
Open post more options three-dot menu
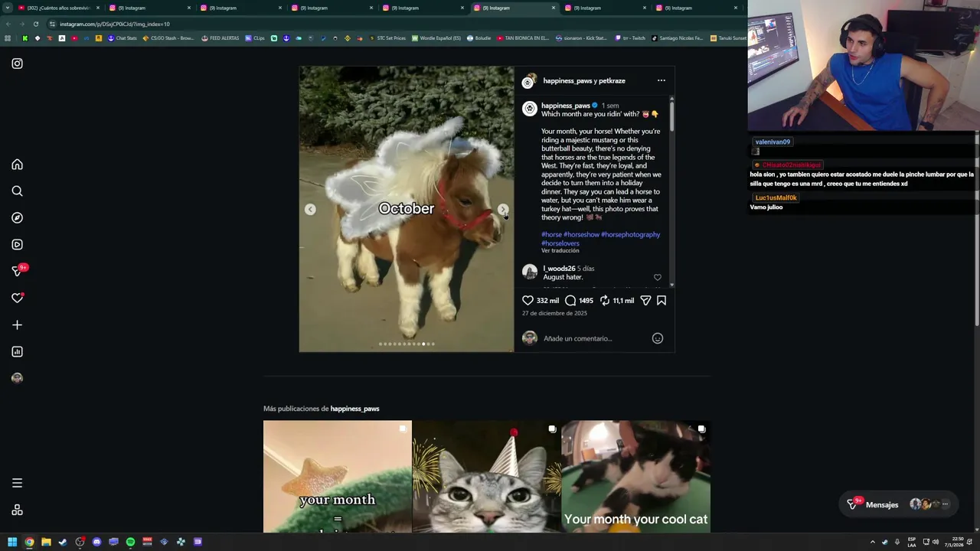[661, 80]
